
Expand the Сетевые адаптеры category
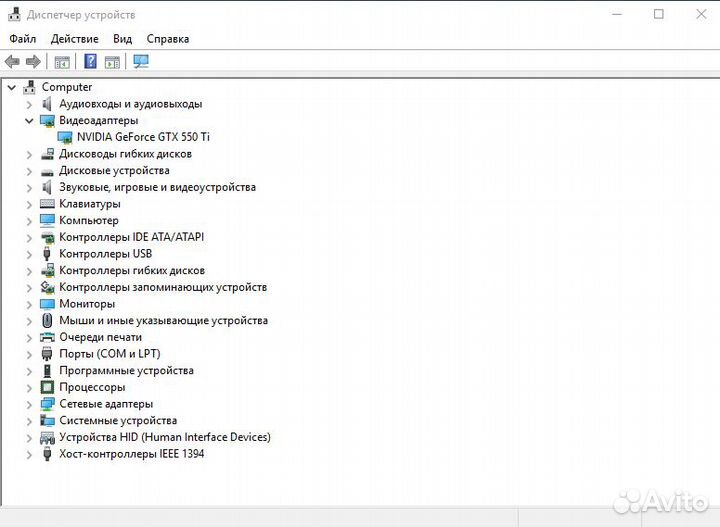click(x=29, y=404)
